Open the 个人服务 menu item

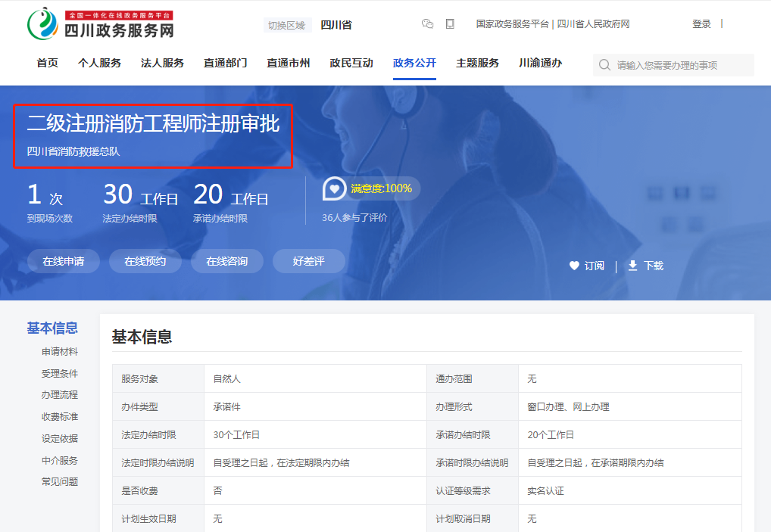[x=99, y=63]
